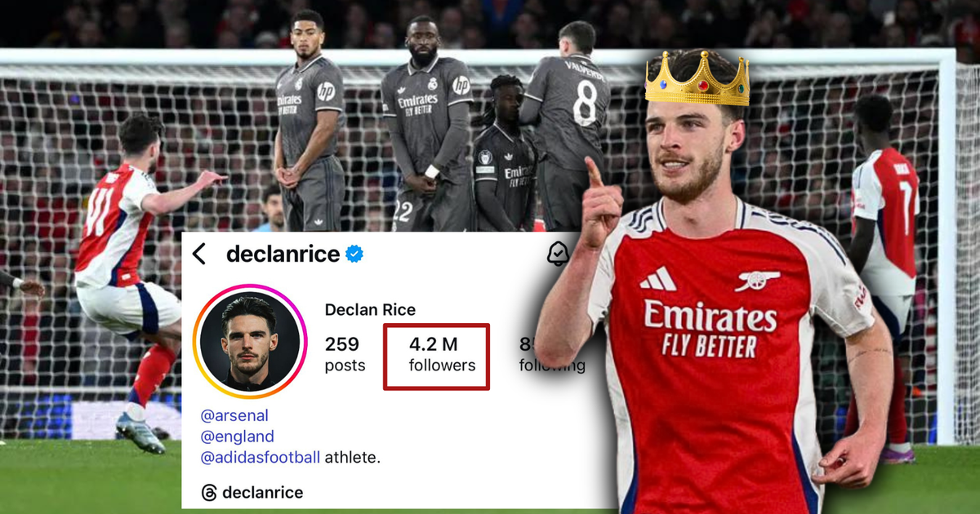This screenshot has height=514, width=980.
Task: Select the Declan Rice display name
Action: (370, 309)
